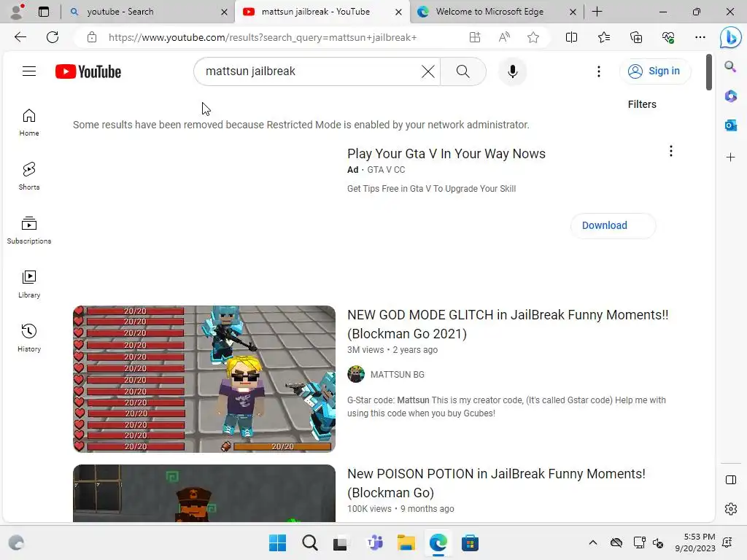Toggle split screen view
747x560 pixels.
point(571,37)
